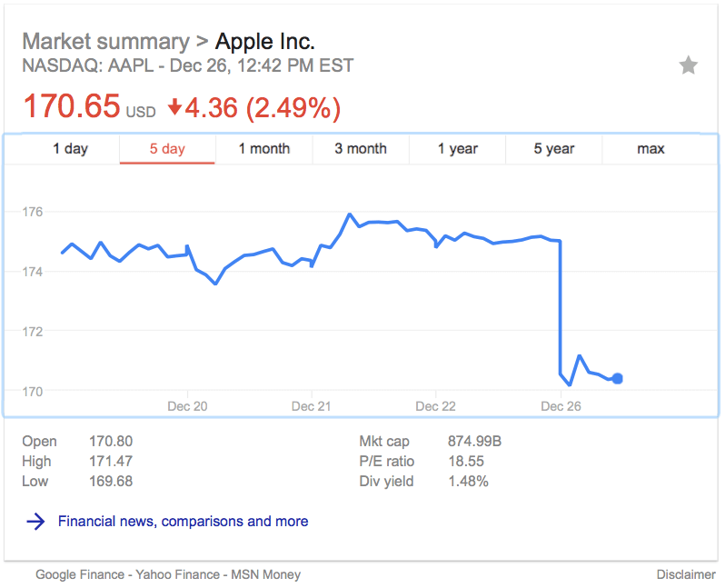Show the 1 year chart

[x=457, y=149]
